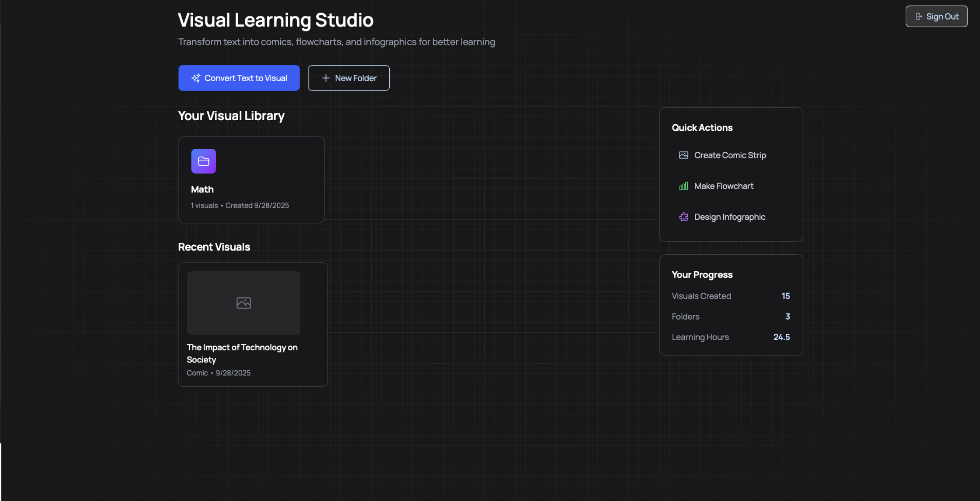Click the Recent Visuals section heading
The height and width of the screenshot is (501, 980).
tap(214, 247)
